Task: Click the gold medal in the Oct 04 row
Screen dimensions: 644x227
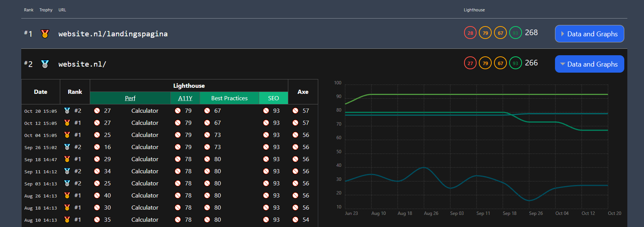Action: [x=67, y=135]
